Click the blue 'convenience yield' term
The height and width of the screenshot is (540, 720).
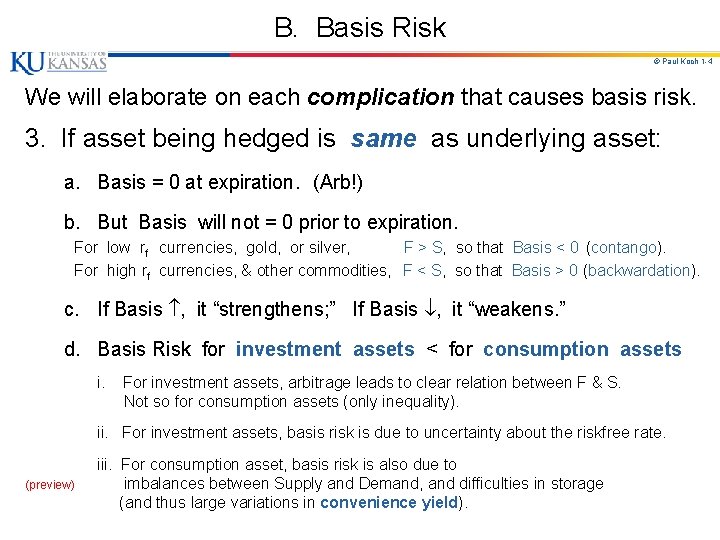pos(388,502)
